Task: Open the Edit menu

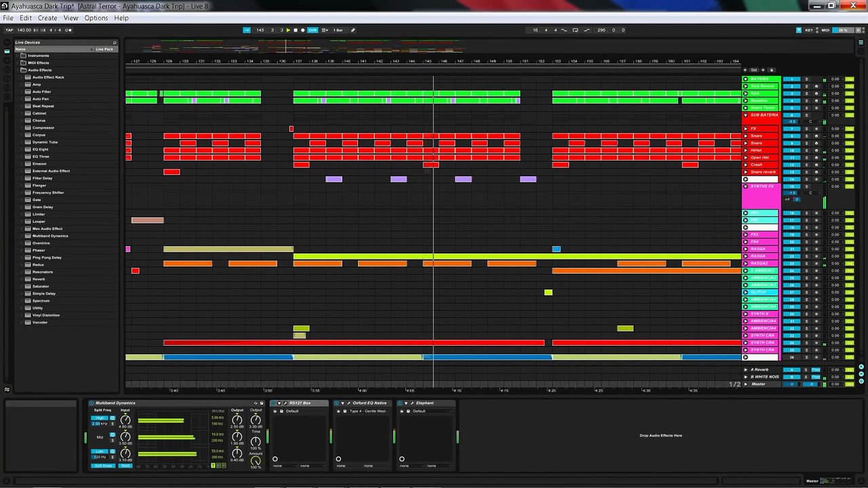Action: coord(26,18)
